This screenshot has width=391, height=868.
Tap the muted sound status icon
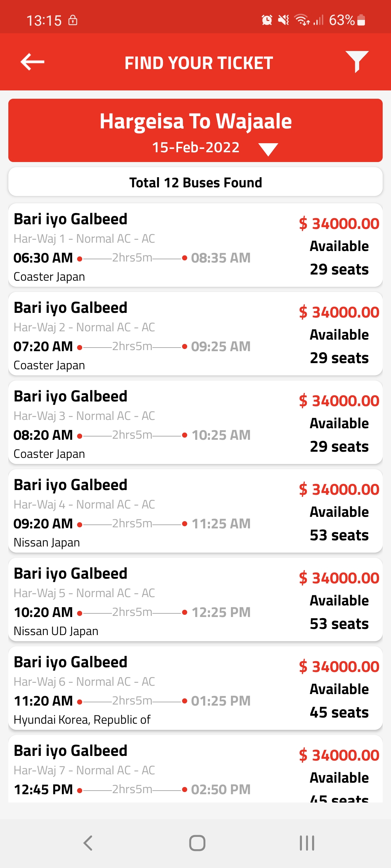(x=283, y=20)
